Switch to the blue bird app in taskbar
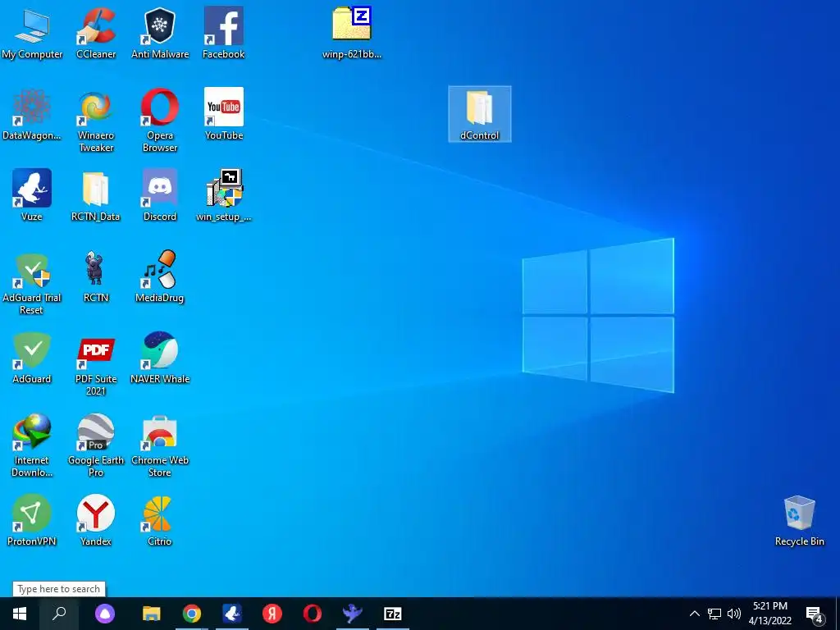Viewport: 840px width, 630px height. (353, 614)
